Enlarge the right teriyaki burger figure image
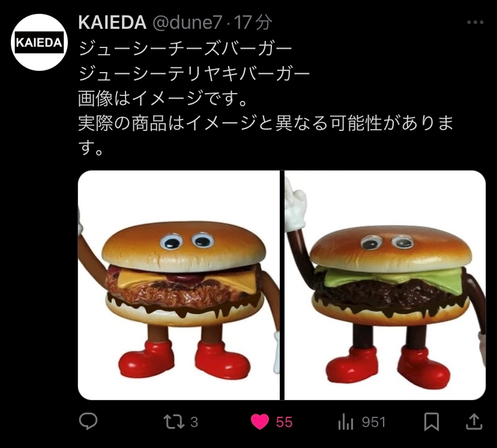This screenshot has width=497, height=448. point(385,285)
